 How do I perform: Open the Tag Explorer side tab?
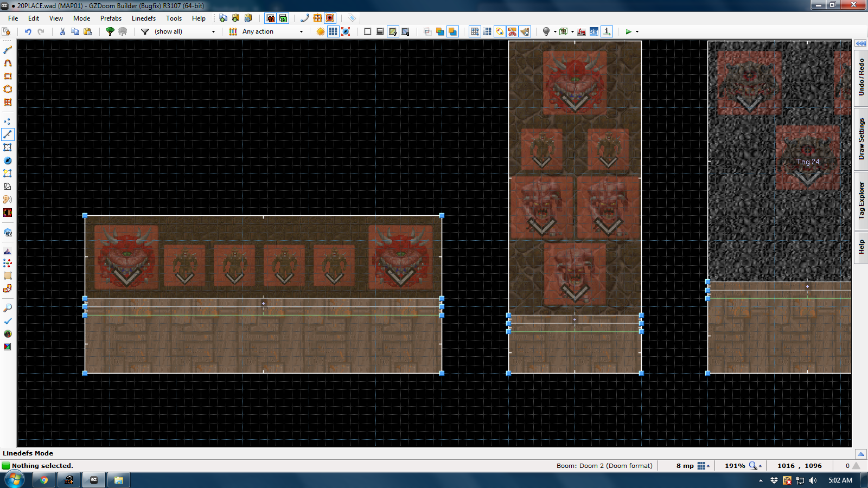coord(861,201)
